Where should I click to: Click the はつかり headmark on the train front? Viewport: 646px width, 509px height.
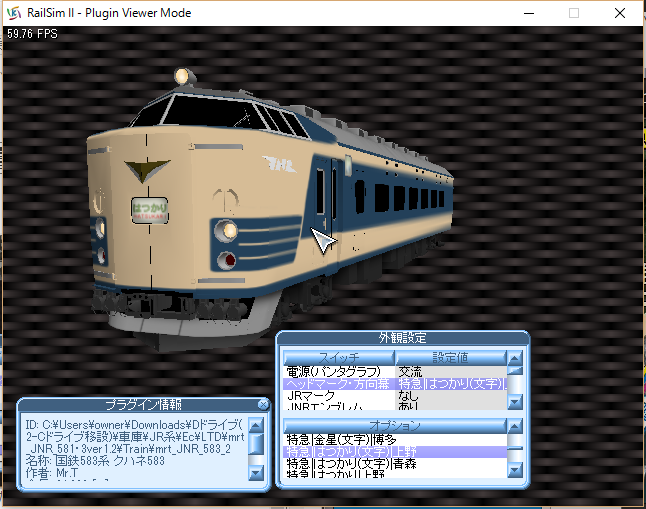pyautogui.click(x=150, y=210)
